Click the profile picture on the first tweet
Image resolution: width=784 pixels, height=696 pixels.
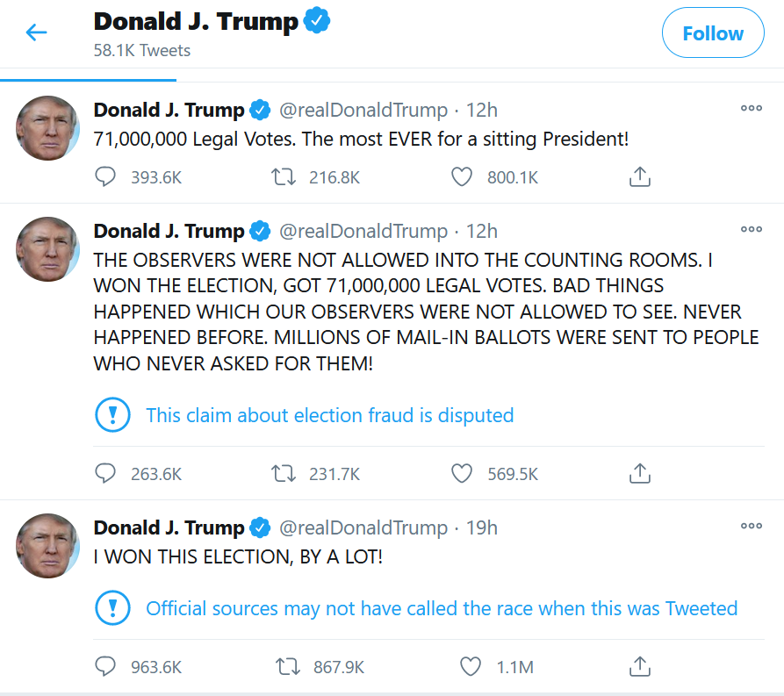tap(48, 128)
